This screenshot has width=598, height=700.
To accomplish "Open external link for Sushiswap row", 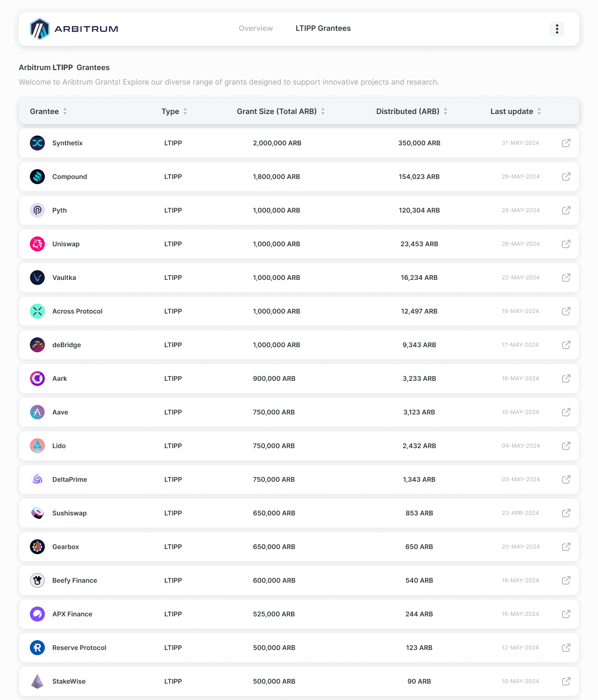I will (x=566, y=513).
